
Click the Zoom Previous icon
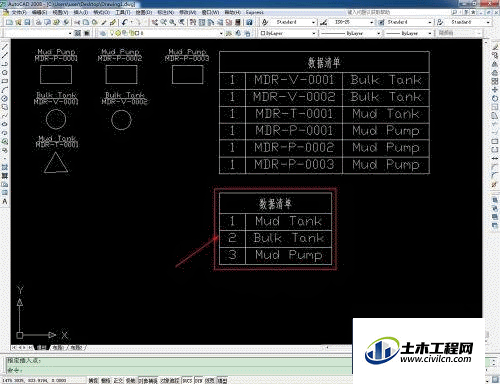(x=182, y=22)
